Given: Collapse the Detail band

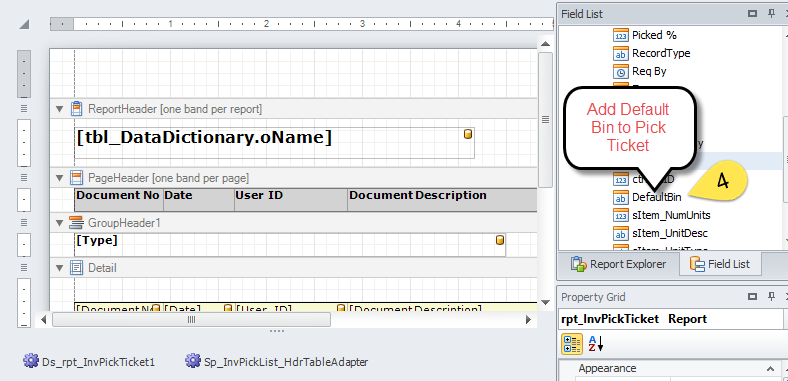Looking at the screenshot, I should (x=60, y=268).
